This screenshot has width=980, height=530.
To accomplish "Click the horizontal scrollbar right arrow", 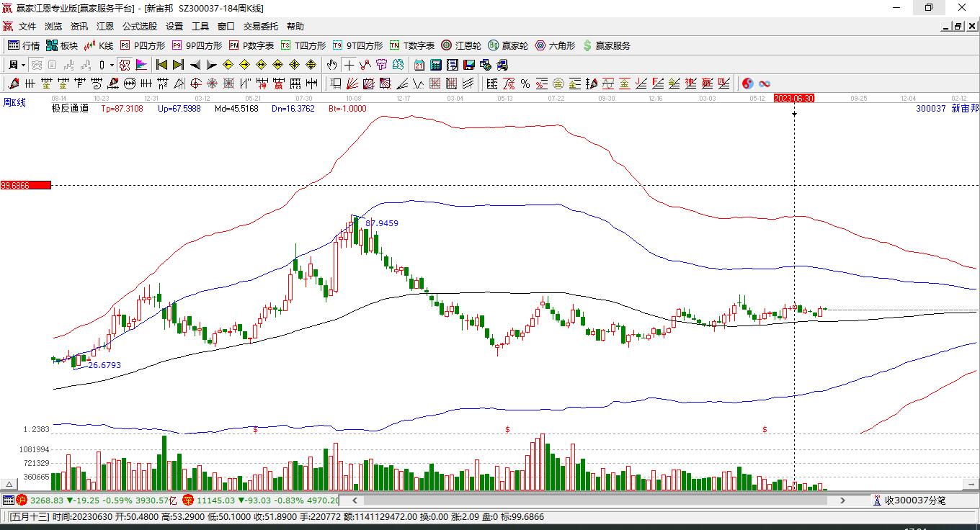I will (x=843, y=500).
